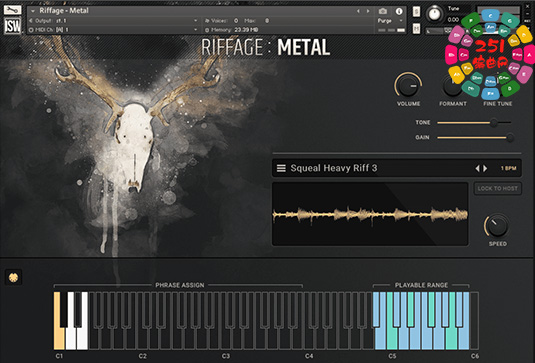Open the phrase list hamburger menu
The width and height of the screenshot is (535, 363).
tap(281, 168)
